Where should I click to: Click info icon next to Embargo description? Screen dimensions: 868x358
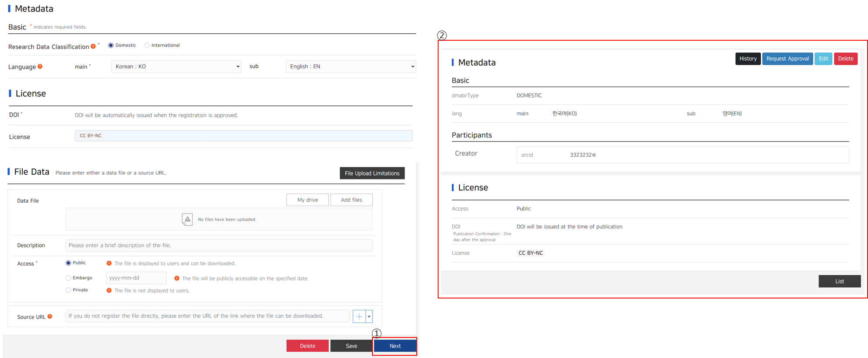click(177, 278)
